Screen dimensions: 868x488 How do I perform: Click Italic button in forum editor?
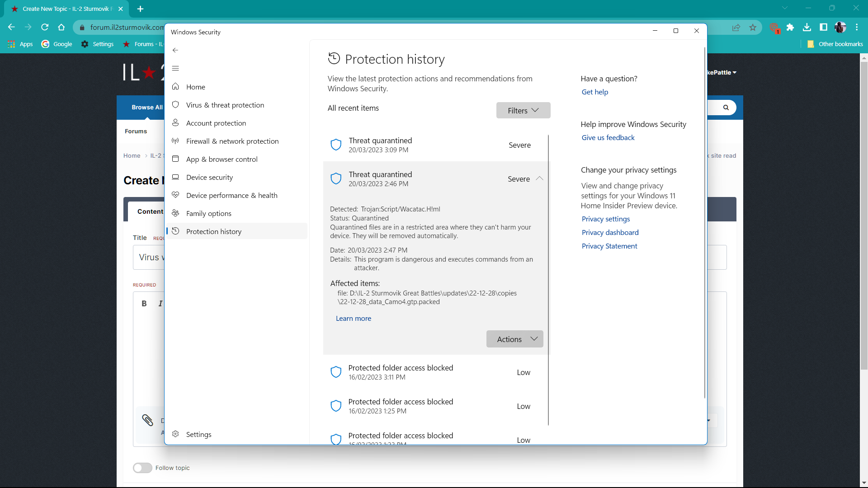[160, 303]
